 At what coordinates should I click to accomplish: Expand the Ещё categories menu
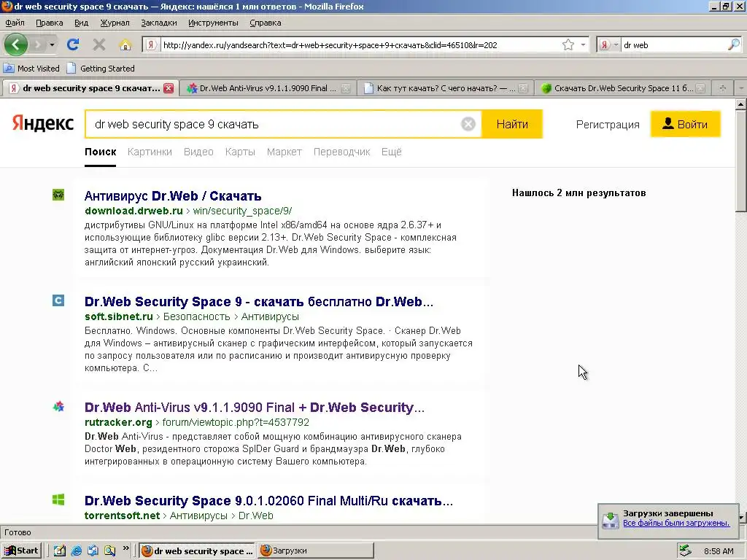pos(391,152)
